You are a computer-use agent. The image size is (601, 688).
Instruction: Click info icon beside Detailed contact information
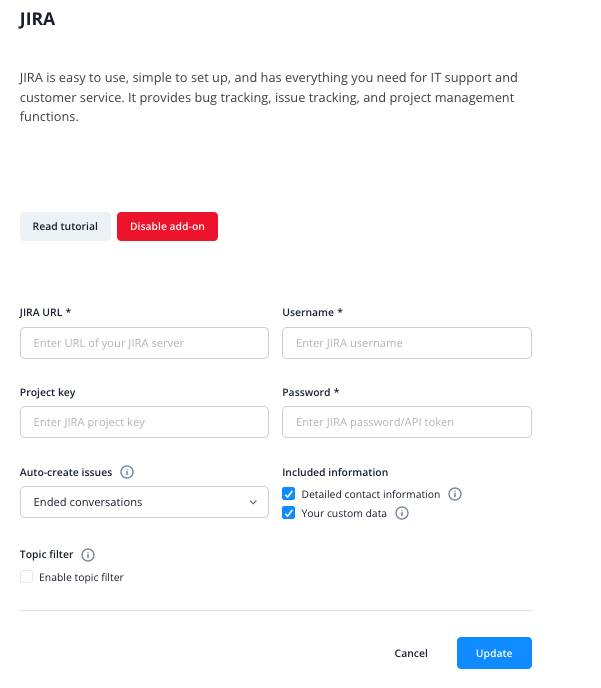455,494
